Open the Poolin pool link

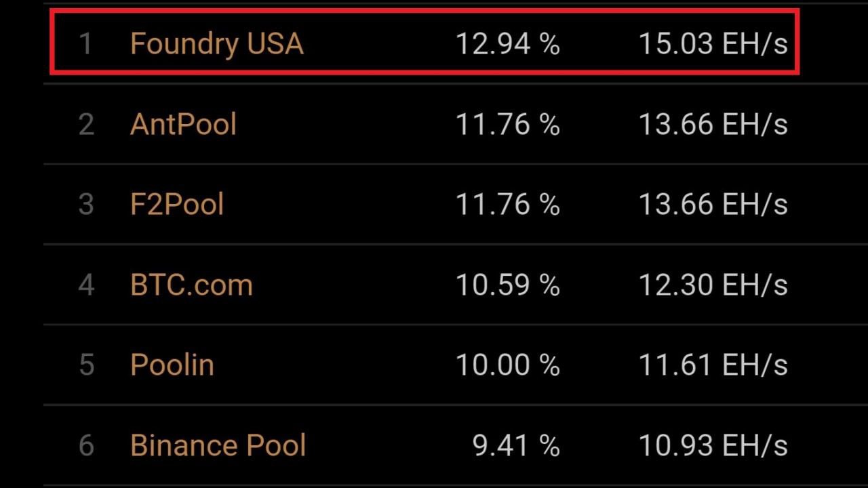tap(172, 365)
